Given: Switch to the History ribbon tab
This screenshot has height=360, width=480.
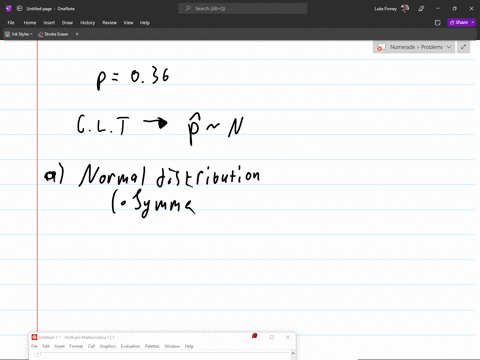Looking at the screenshot, I should click(88, 23).
